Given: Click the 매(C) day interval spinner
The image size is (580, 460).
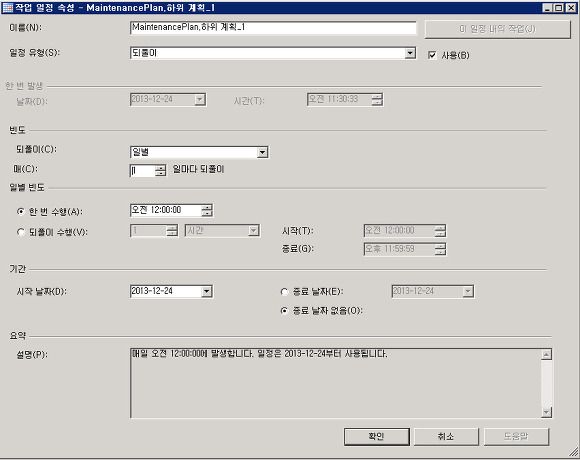Looking at the screenshot, I should coord(160,170).
